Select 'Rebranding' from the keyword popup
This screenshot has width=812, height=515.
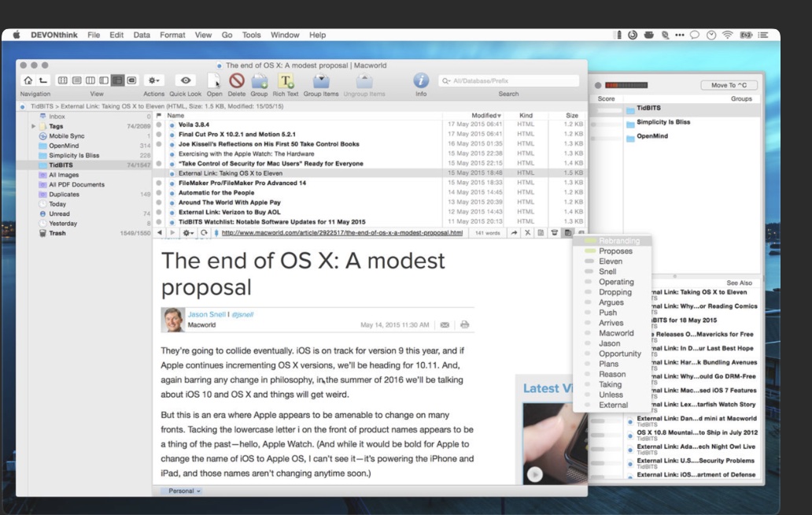click(619, 241)
